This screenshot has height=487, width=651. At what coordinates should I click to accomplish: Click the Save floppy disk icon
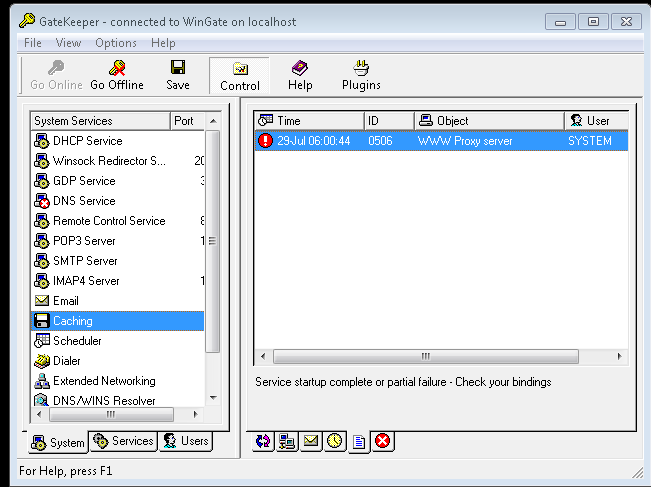click(x=178, y=67)
